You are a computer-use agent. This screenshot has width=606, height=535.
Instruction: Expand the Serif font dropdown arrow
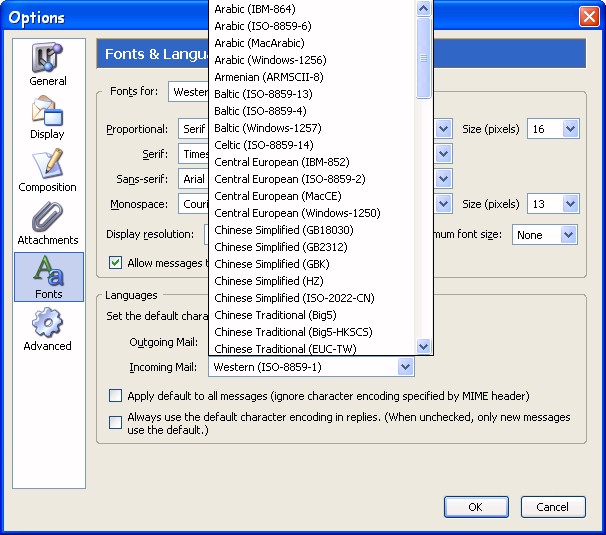coord(443,154)
